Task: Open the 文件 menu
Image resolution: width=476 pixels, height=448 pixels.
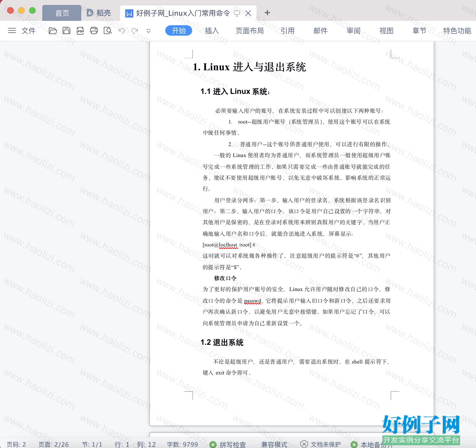Action: coord(29,31)
